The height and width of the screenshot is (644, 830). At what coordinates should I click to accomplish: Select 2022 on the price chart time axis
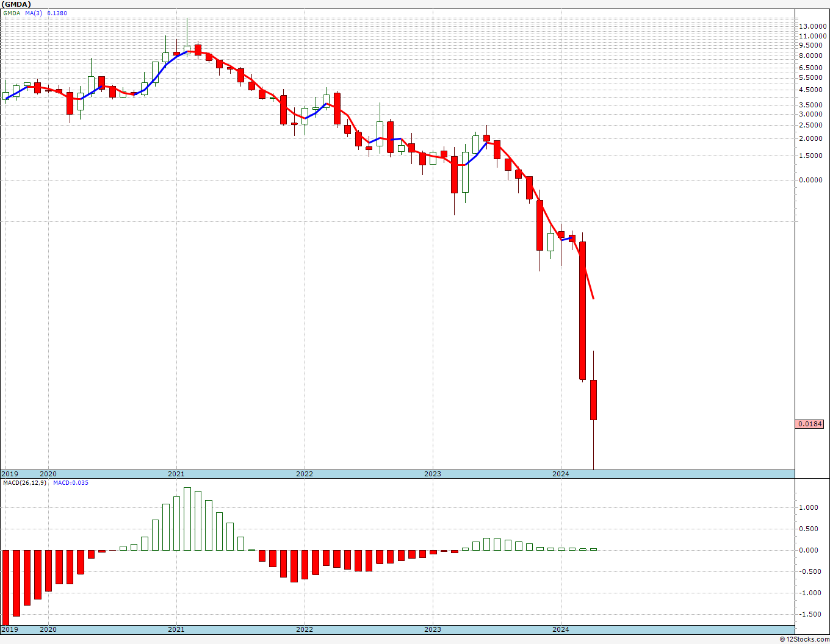[304, 474]
